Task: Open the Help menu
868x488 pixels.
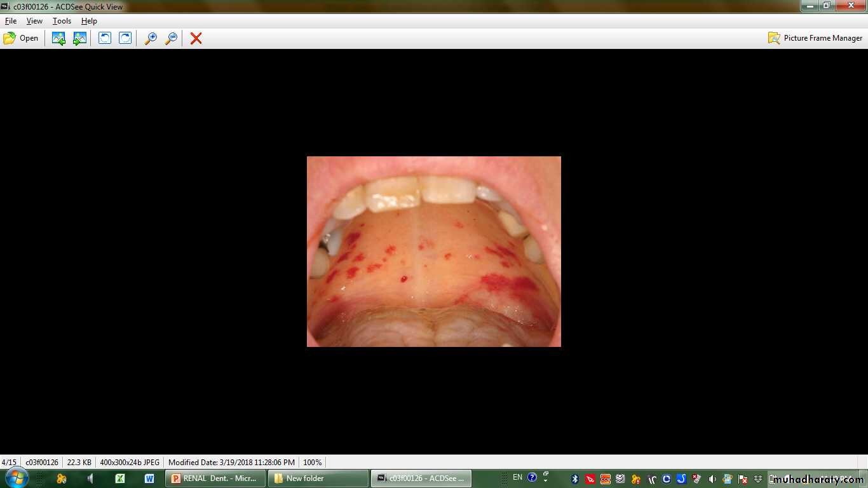Action: coord(89,21)
